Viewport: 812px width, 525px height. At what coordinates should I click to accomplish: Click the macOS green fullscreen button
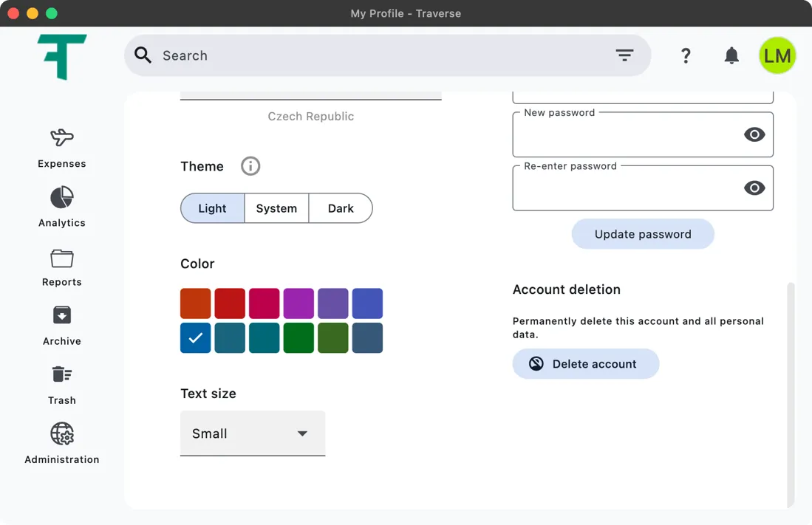[51, 13]
